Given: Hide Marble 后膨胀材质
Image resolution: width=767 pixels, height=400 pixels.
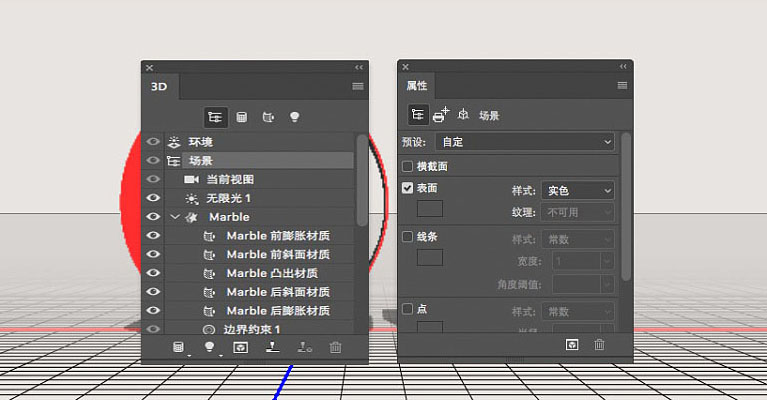Looking at the screenshot, I should pos(153,310).
